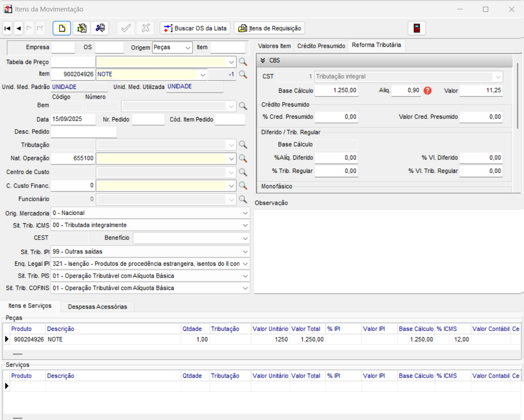Click the previous record arrow icon

[x=19, y=28]
